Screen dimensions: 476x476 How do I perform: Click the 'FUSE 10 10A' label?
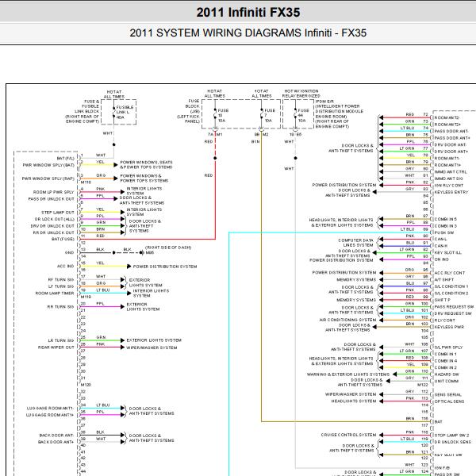[x=223, y=115]
